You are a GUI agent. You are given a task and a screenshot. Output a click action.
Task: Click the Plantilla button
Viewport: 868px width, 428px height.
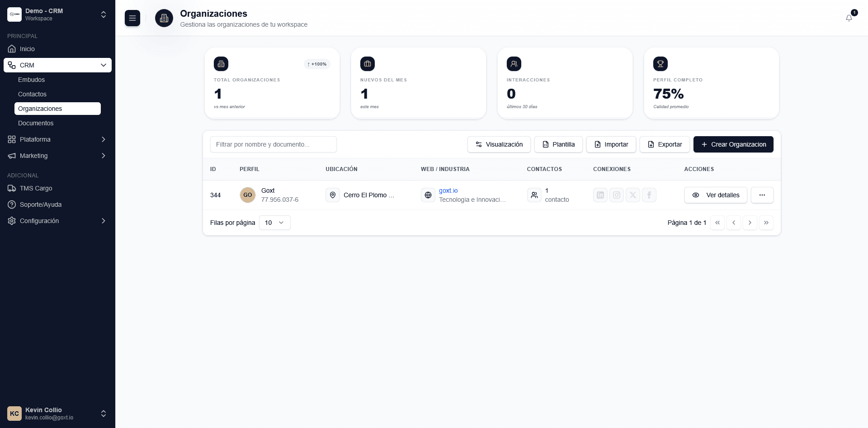click(x=558, y=144)
